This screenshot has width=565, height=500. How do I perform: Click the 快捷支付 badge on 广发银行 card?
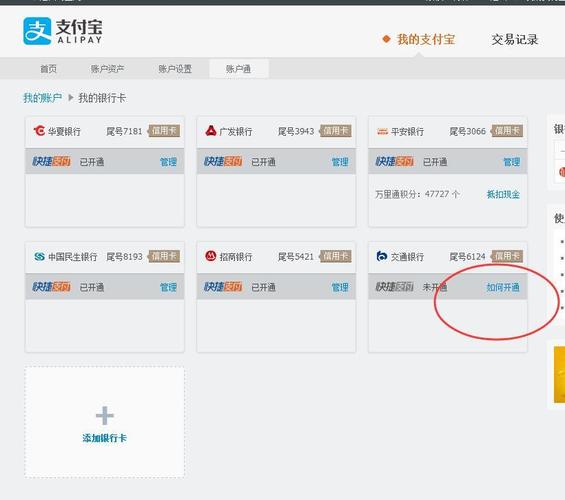click(x=223, y=161)
